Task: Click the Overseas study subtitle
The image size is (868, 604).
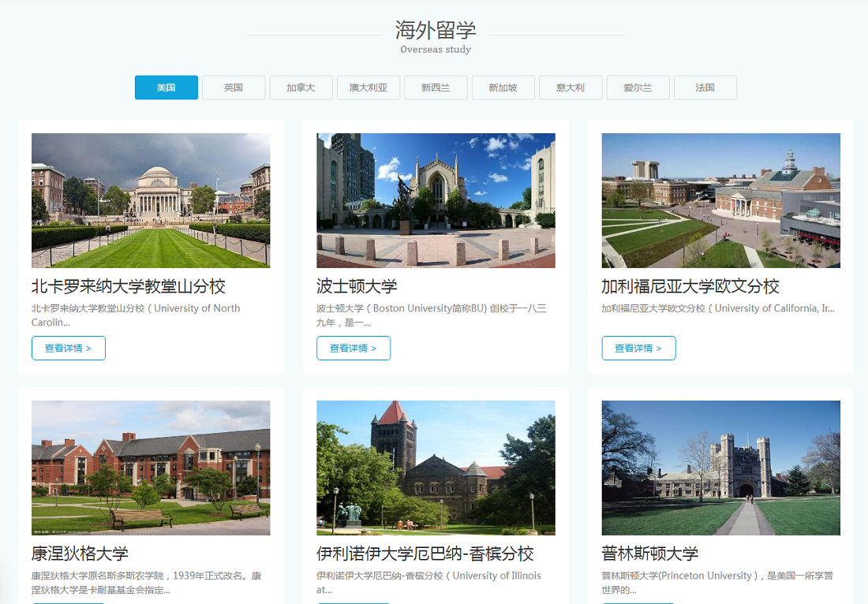Action: tap(436, 49)
